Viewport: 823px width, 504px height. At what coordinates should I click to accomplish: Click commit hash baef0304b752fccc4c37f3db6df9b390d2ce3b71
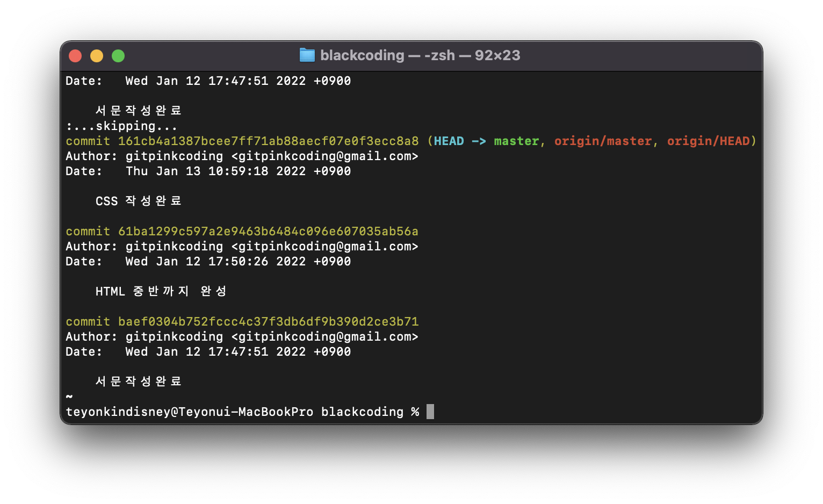[268, 321]
